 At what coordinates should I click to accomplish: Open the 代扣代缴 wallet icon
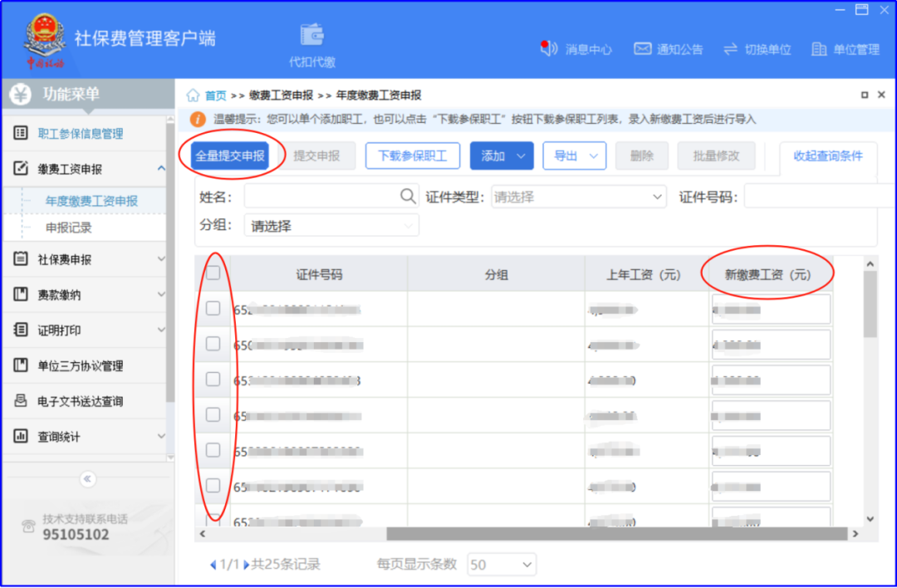[312, 35]
